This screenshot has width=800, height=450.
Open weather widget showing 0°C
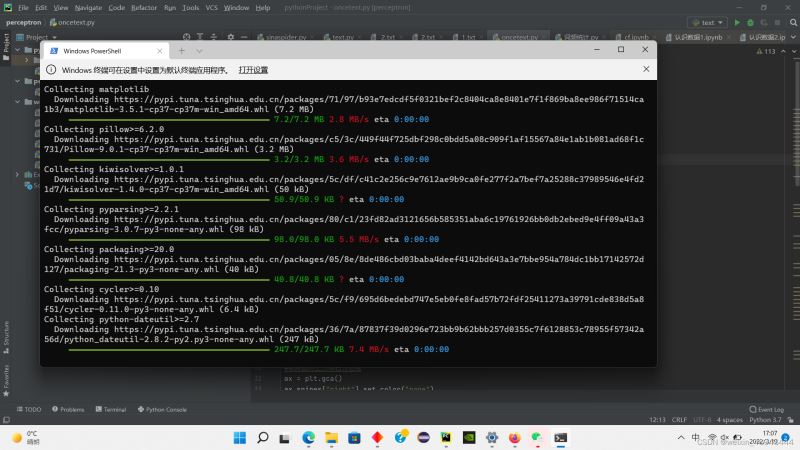[x=26, y=438]
